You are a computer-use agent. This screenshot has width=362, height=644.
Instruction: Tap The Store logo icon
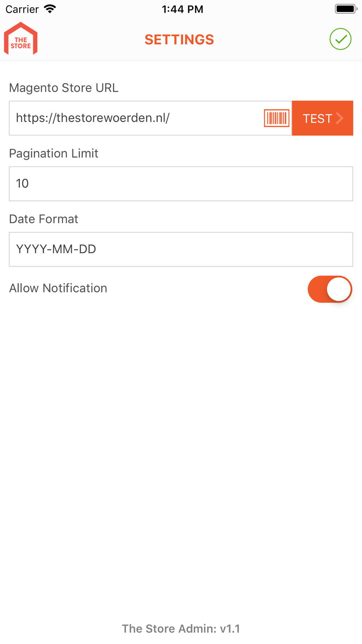click(21, 38)
